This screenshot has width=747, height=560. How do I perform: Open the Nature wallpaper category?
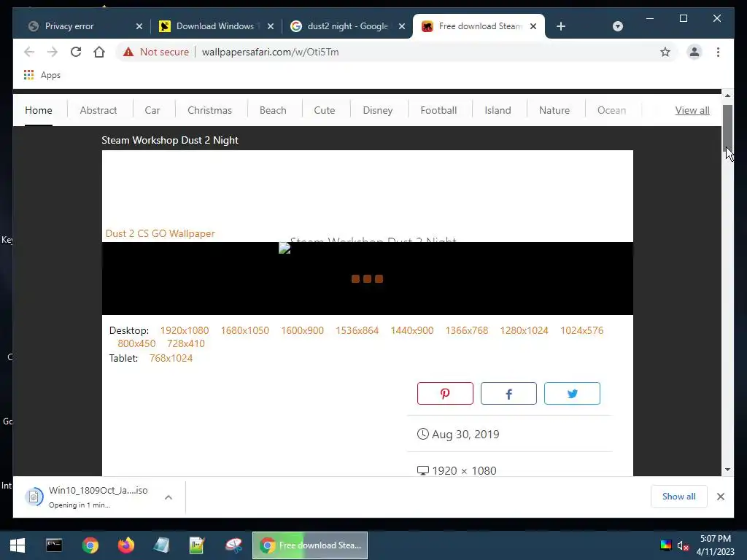pos(554,110)
